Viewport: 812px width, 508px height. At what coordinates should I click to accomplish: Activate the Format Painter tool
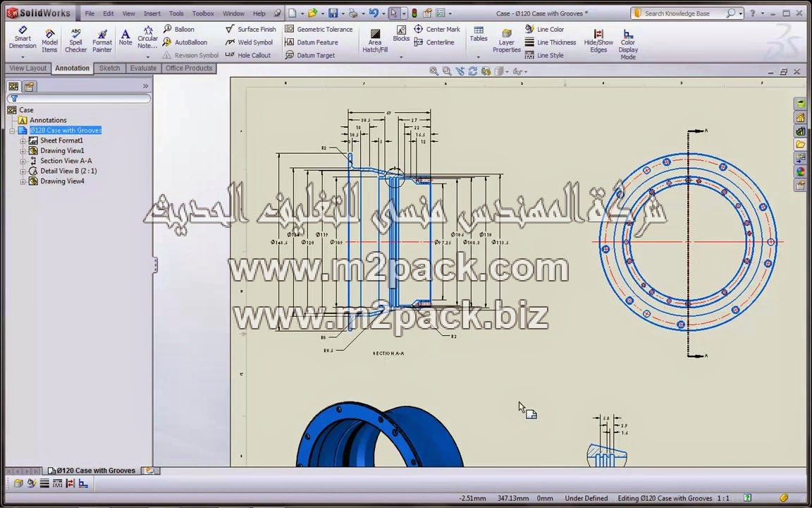102,41
